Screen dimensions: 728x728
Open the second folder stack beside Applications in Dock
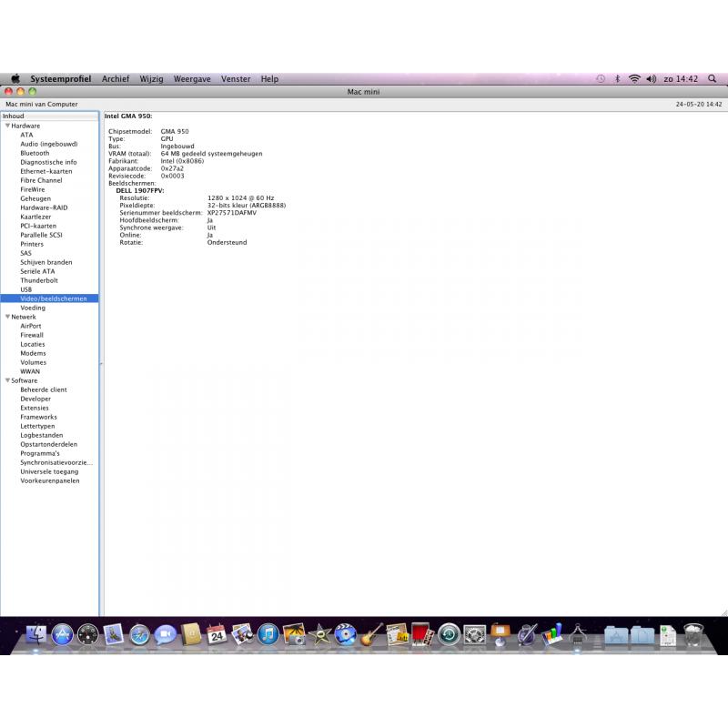pos(642,635)
